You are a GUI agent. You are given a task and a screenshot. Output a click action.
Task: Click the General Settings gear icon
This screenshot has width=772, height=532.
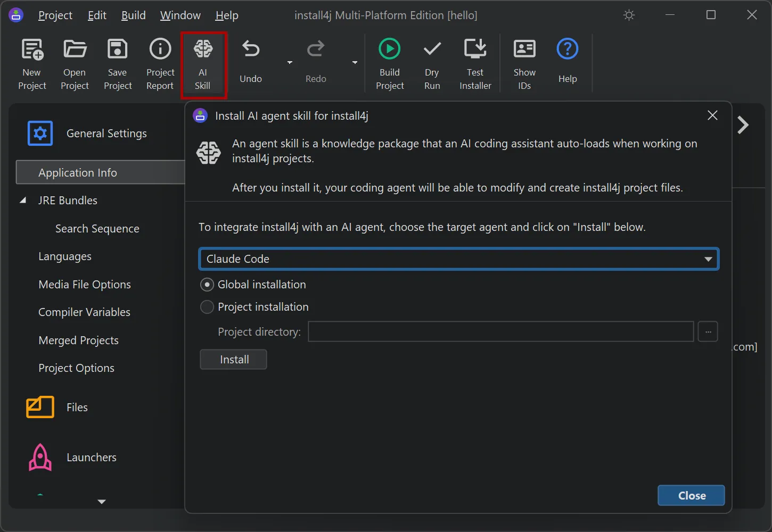point(40,133)
